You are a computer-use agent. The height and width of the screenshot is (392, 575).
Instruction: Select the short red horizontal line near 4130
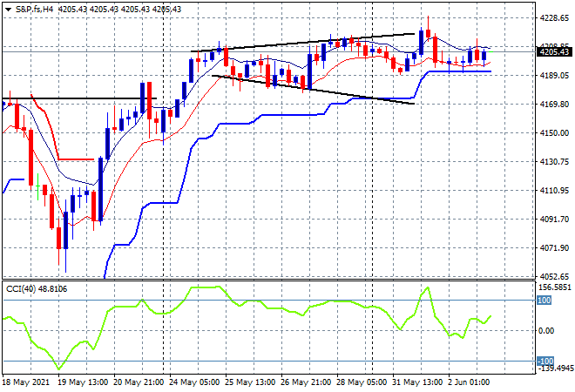[77, 159]
